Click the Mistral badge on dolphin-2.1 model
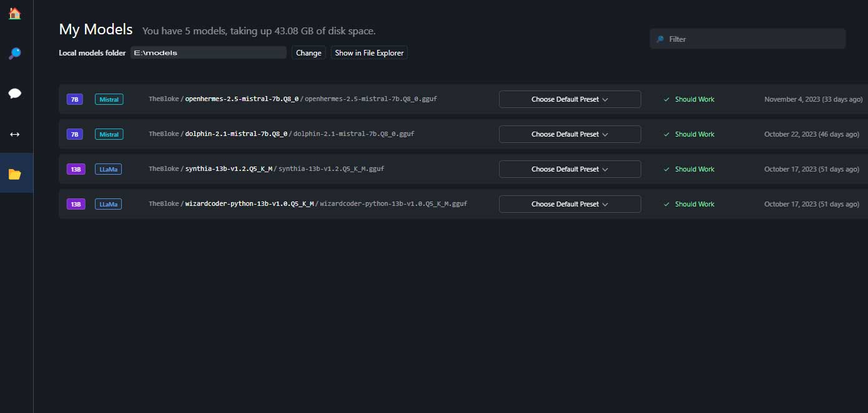Screen dimensions: 868x413 tap(109, 134)
